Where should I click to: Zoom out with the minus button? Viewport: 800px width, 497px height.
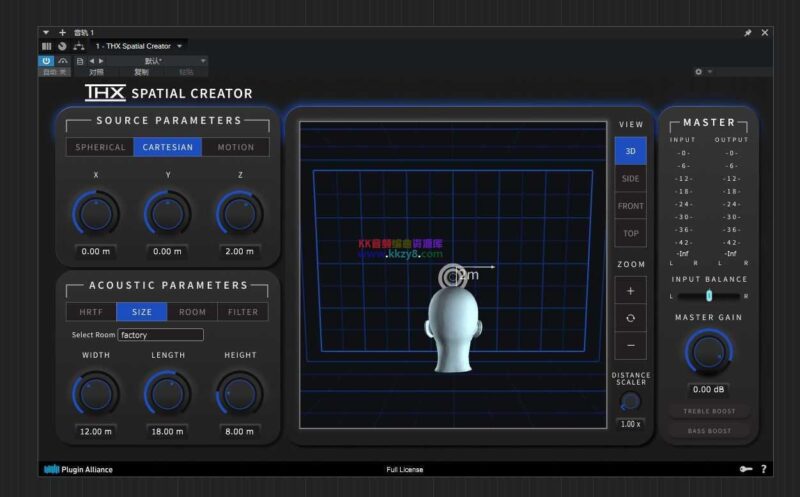pos(631,345)
